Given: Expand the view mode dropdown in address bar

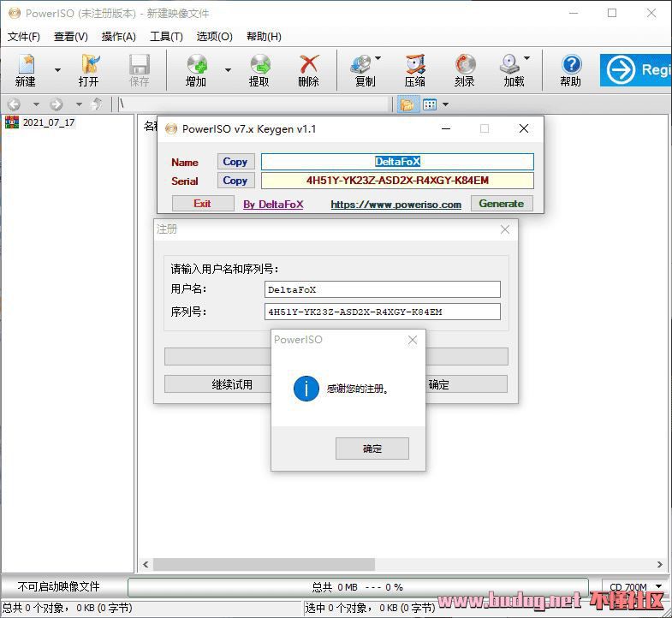Looking at the screenshot, I should pos(445,104).
